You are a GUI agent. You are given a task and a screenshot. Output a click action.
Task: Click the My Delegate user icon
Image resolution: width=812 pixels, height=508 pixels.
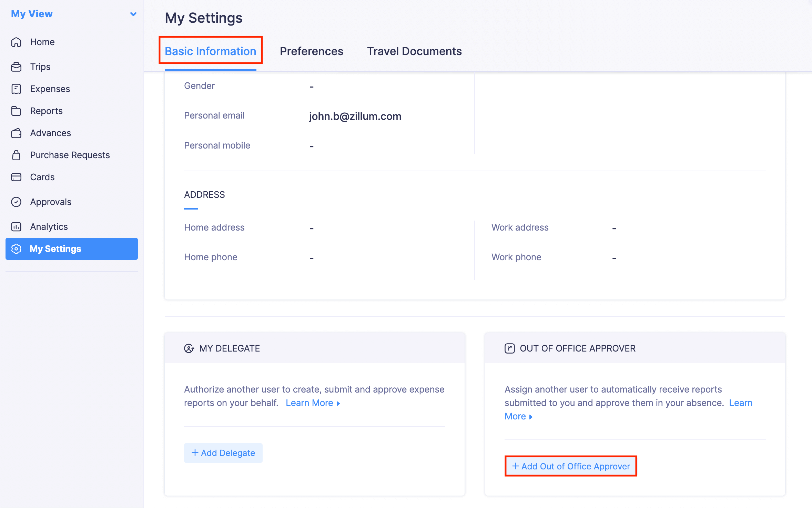(x=189, y=348)
